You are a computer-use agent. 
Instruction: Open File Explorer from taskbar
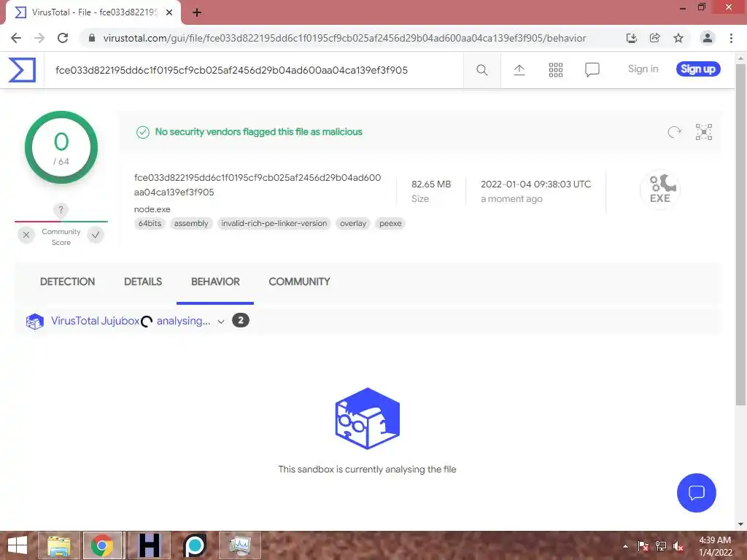point(58,545)
